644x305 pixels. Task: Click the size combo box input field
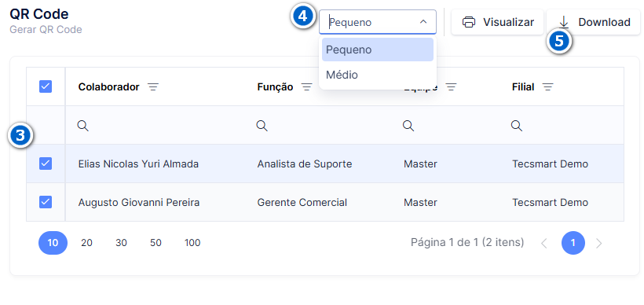click(378, 22)
